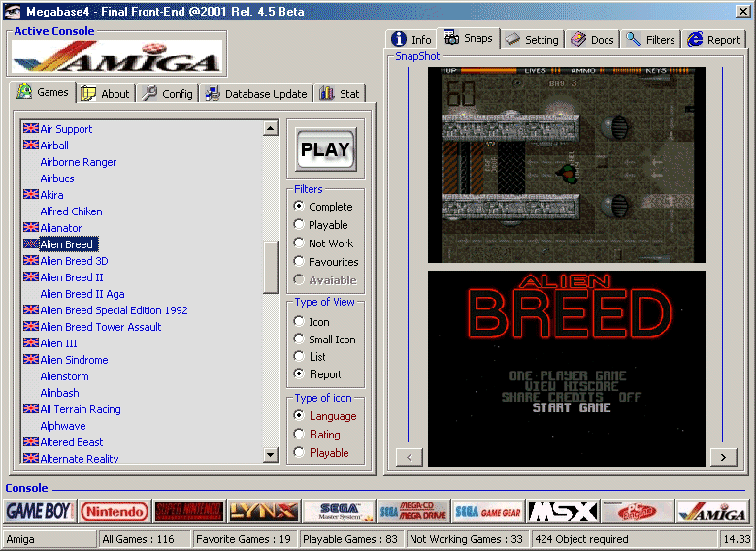Click the UK flag beside Air Support

tap(31, 128)
